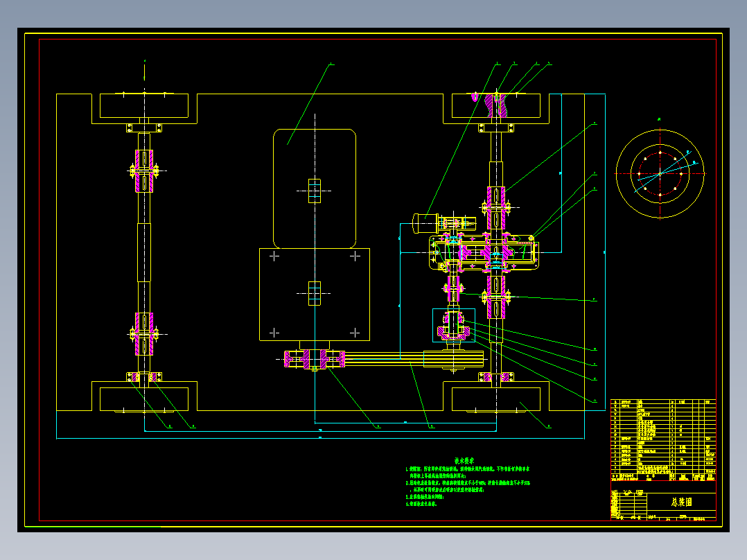
Task: Click the center of the circular flange detail view
Action: (x=660, y=173)
